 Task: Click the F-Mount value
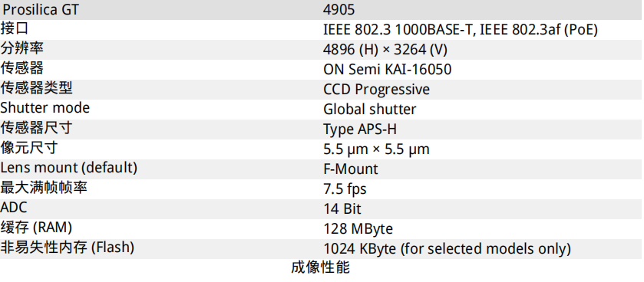[350, 169]
